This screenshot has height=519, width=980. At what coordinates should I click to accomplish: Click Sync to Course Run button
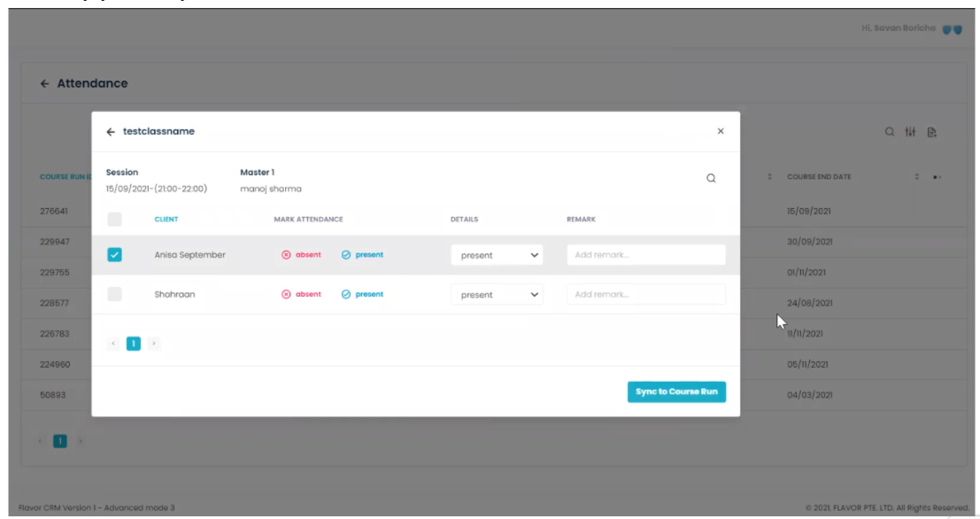click(677, 392)
